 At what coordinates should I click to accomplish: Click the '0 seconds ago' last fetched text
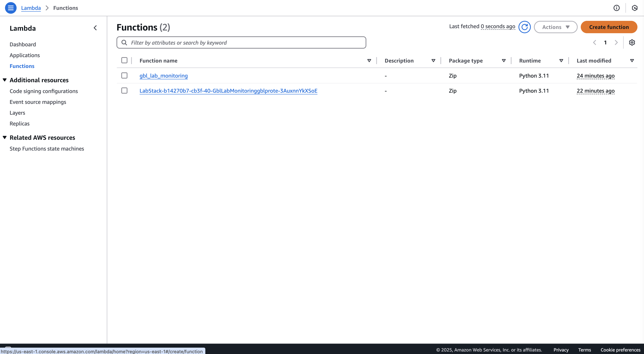[x=498, y=26]
